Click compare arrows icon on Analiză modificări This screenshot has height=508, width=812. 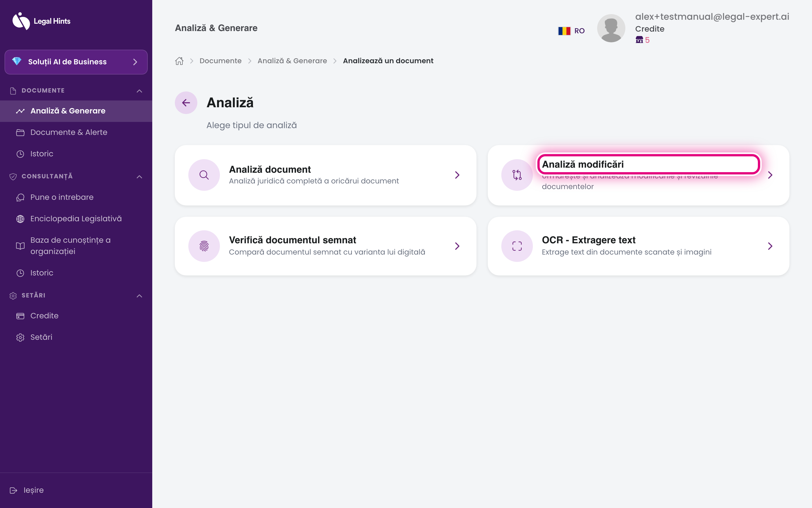point(517,175)
